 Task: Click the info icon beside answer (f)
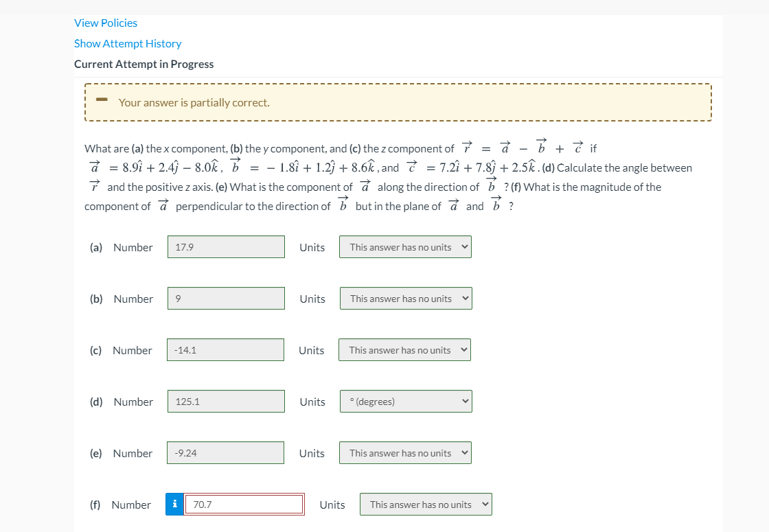pos(174,503)
